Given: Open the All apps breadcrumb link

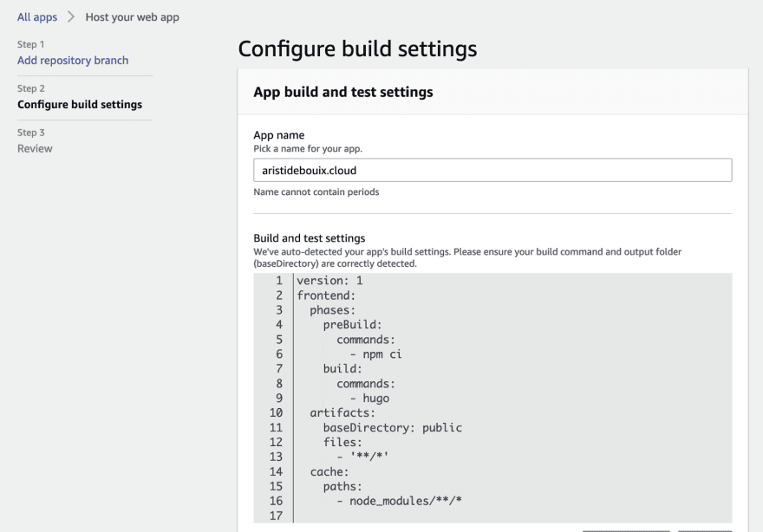Looking at the screenshot, I should tap(37, 17).
